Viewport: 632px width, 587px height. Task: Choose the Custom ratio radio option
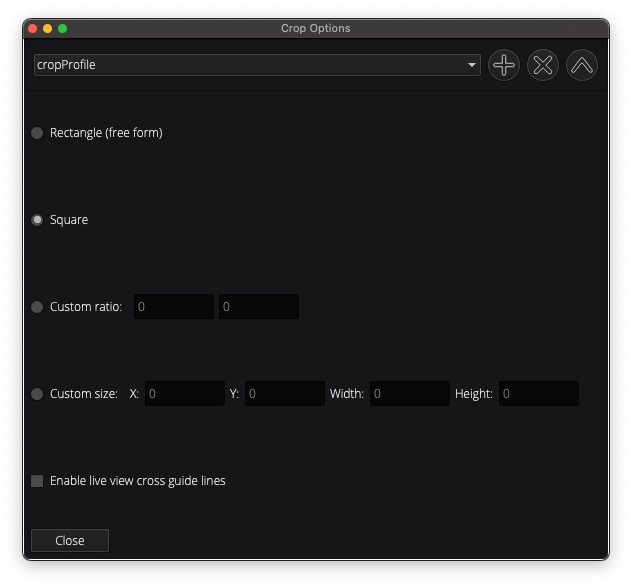click(x=38, y=307)
